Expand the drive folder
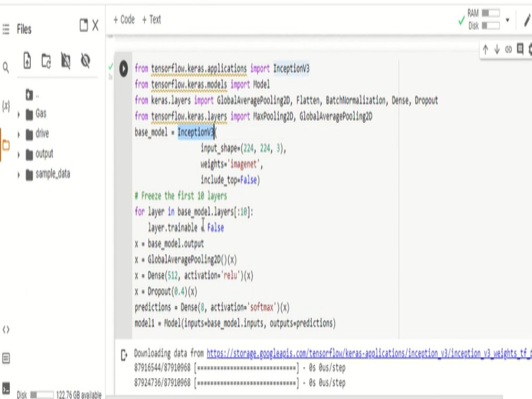 point(19,135)
